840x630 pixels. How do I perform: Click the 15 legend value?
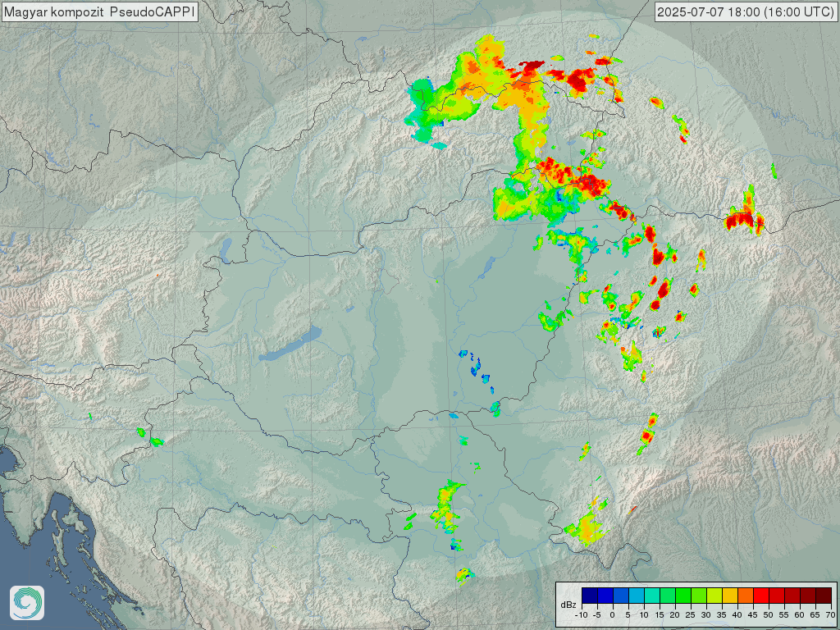point(660,615)
